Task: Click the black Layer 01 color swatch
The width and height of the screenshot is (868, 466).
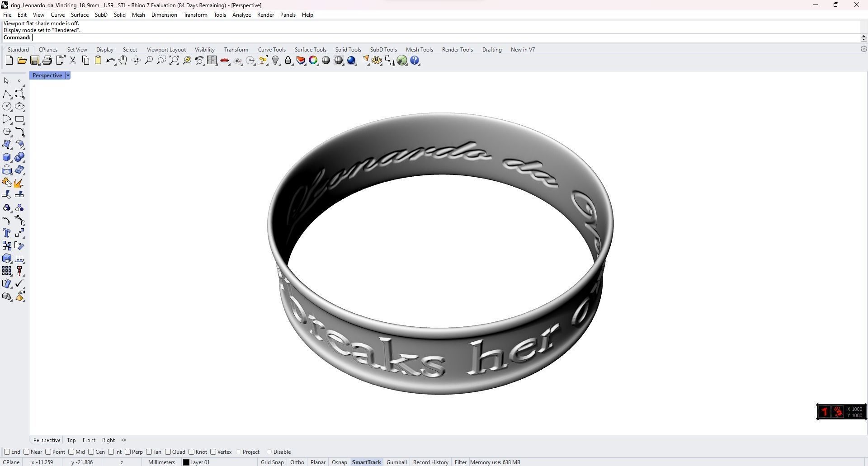Action: point(186,462)
